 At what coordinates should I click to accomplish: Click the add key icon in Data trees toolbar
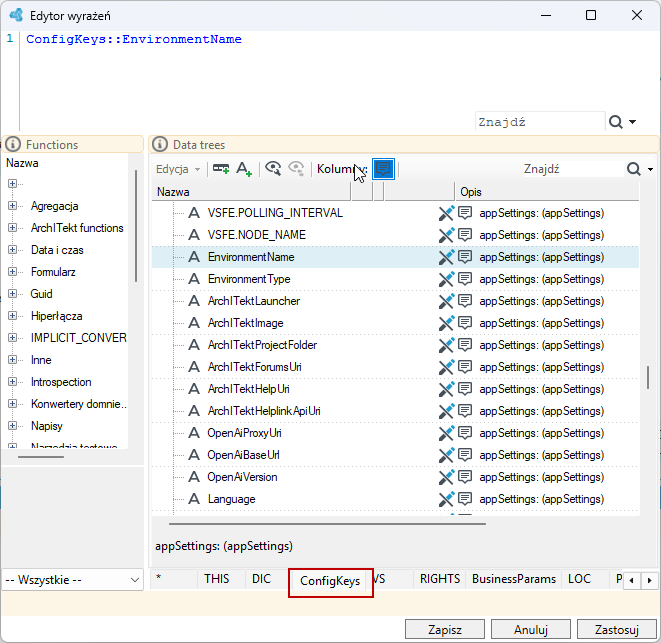(221, 169)
